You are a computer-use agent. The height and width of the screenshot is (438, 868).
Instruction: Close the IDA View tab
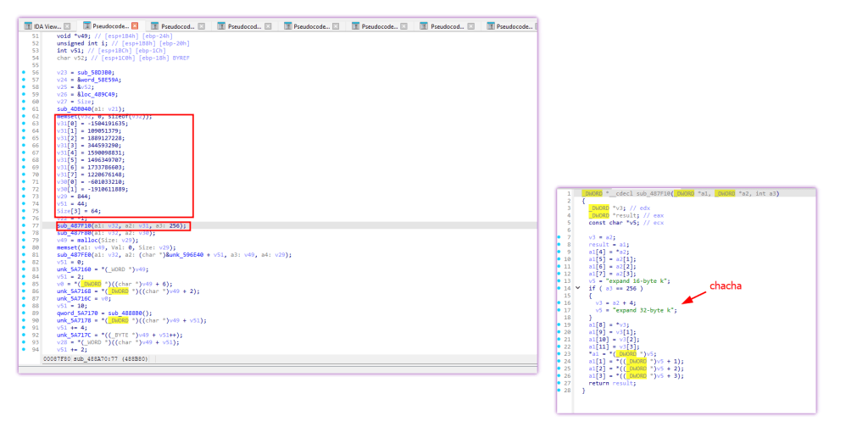tap(67, 26)
